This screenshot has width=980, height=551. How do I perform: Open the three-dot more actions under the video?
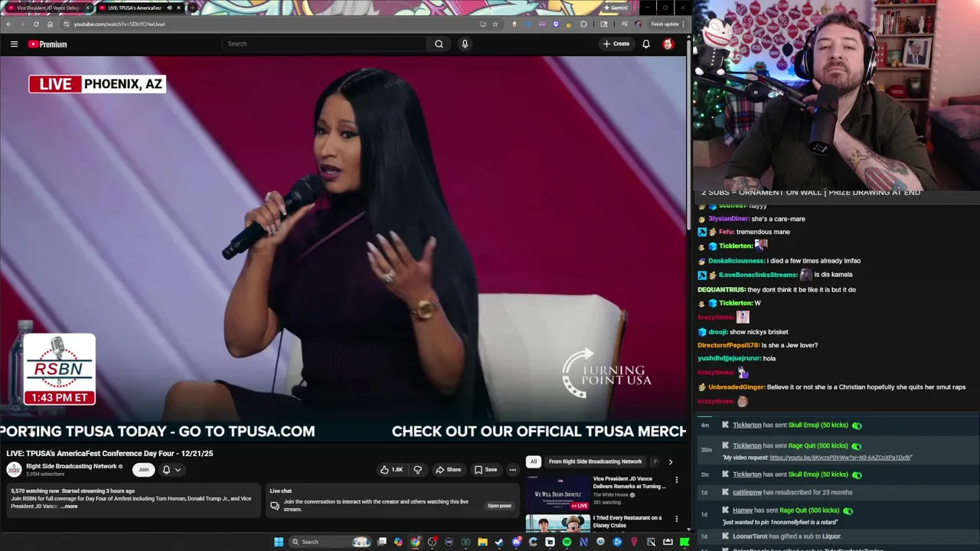click(513, 470)
